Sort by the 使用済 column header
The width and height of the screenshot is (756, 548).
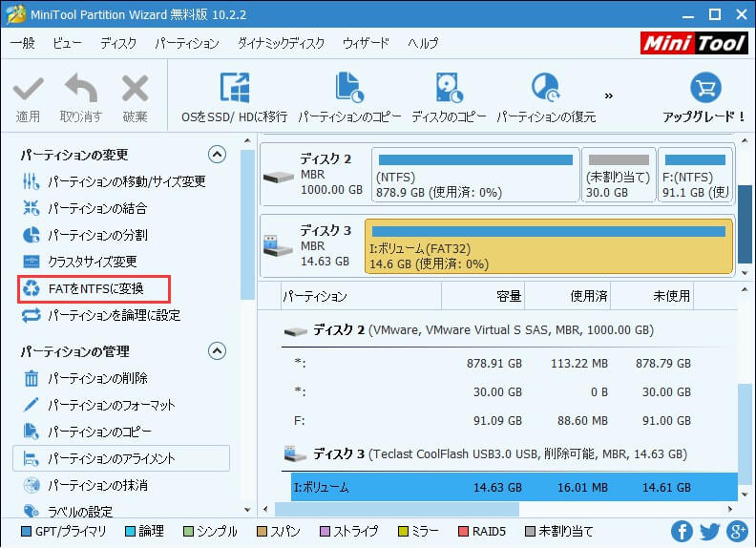(x=568, y=296)
